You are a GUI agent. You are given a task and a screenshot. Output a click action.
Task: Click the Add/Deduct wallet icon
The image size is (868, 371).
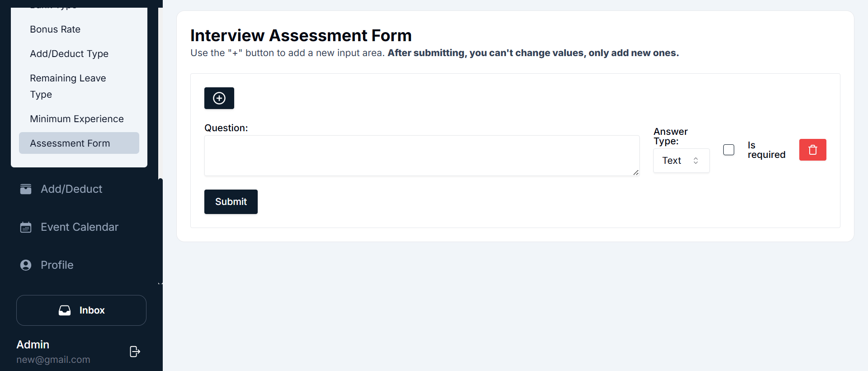click(26, 189)
